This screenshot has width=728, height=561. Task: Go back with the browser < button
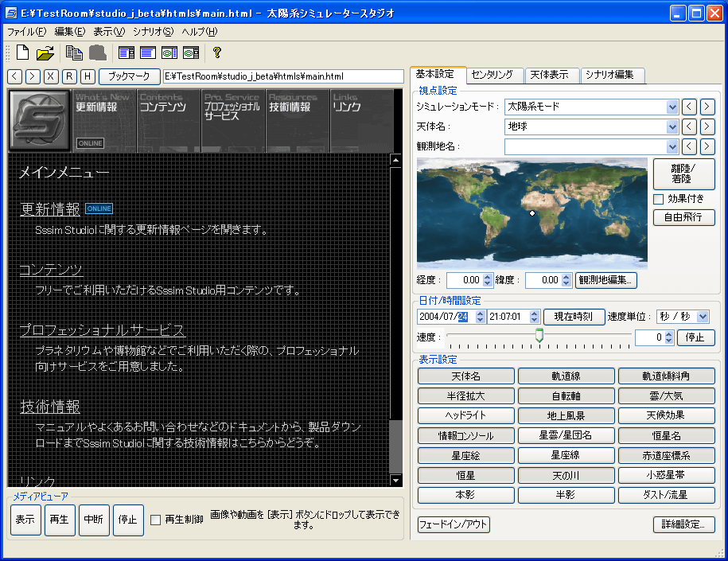pos(15,76)
